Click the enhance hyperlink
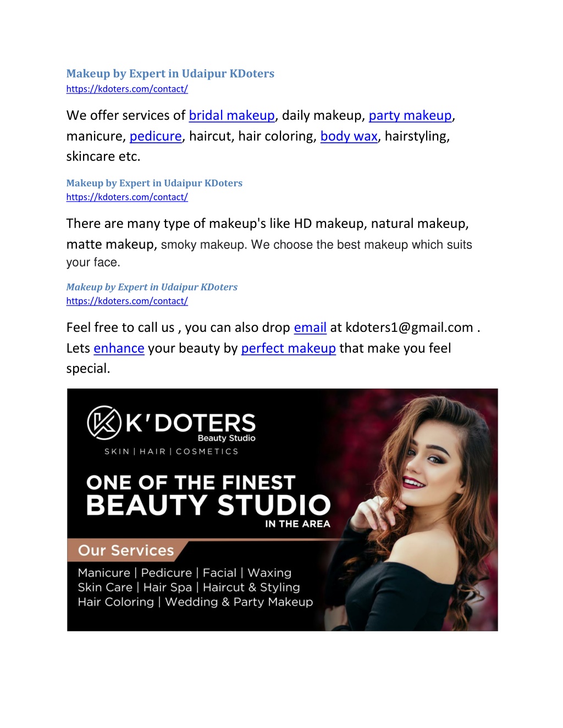Screen dimensions: 563x728 pyautogui.click(x=119, y=348)
